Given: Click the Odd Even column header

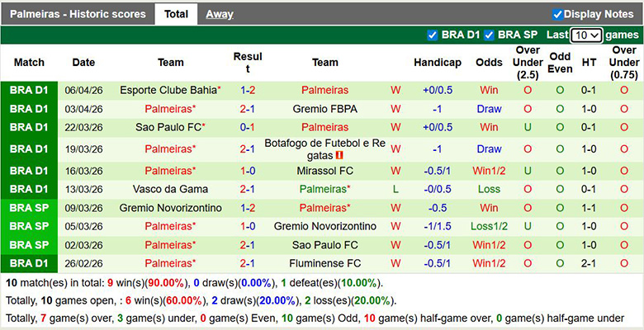Looking at the screenshot, I should click(560, 63).
